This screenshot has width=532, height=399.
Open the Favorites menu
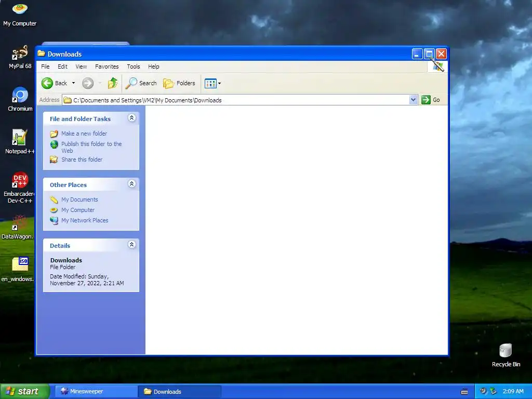[107, 66]
